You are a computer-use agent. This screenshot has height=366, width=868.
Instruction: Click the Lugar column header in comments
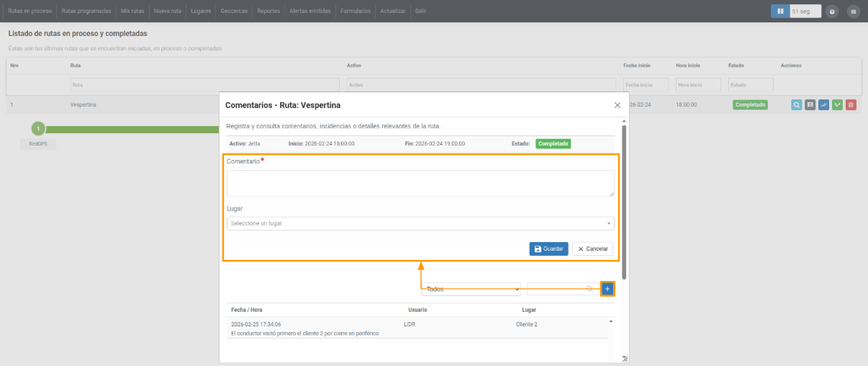pyautogui.click(x=529, y=310)
